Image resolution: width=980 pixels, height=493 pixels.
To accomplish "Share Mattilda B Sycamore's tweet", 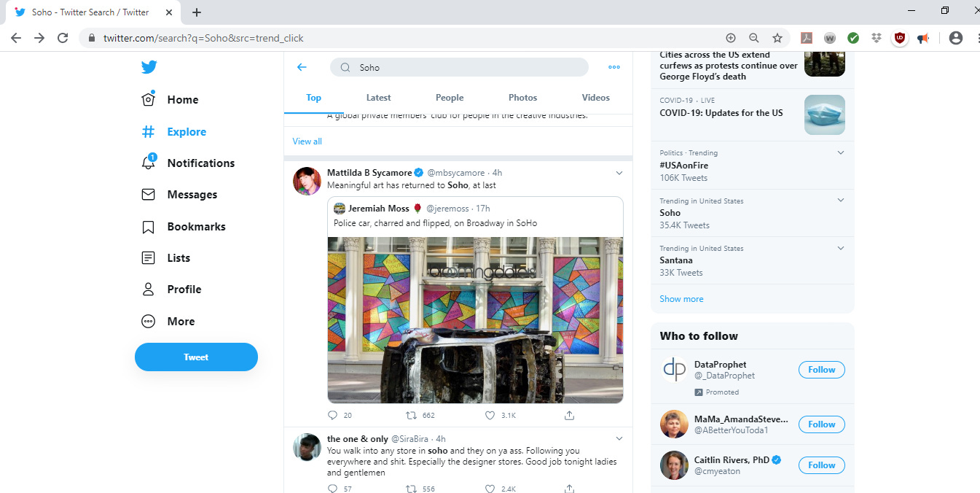I will 570,415.
